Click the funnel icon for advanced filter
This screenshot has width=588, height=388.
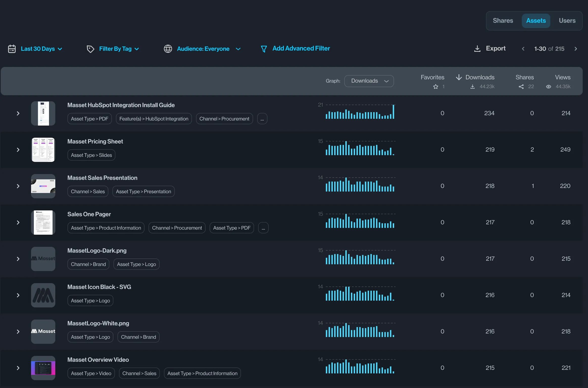coord(264,49)
